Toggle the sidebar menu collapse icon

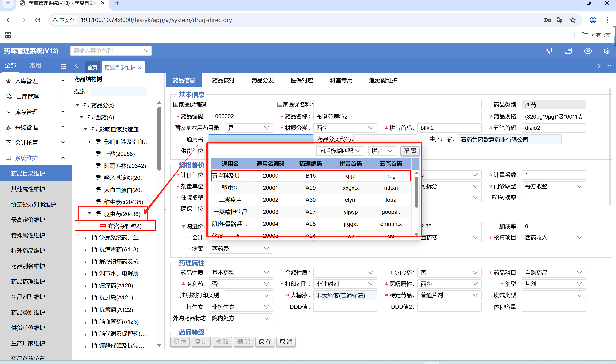tap(63, 66)
